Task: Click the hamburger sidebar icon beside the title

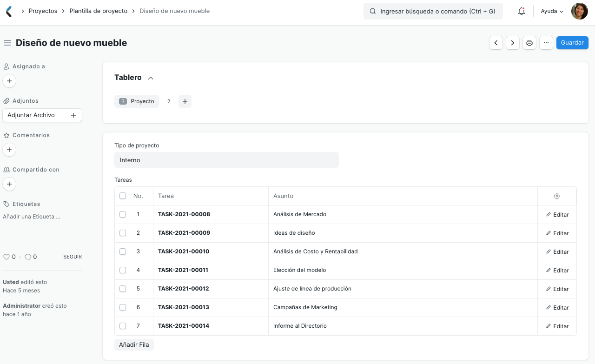Action: [7, 42]
